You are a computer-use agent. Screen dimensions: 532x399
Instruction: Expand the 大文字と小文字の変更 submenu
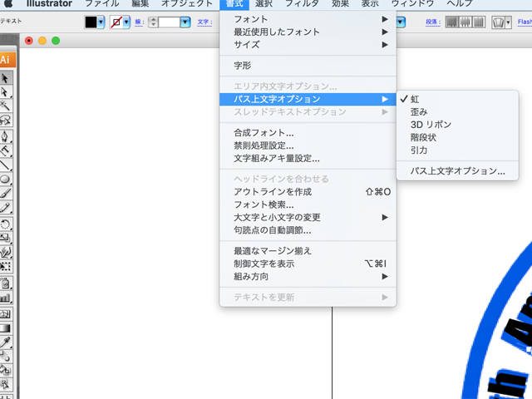click(308, 218)
